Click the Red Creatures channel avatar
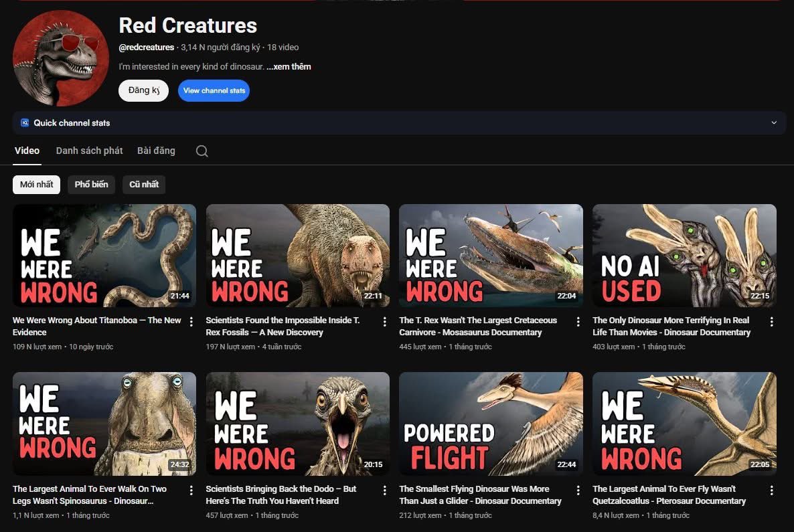This screenshot has height=532, width=794. pyautogui.click(x=61, y=58)
